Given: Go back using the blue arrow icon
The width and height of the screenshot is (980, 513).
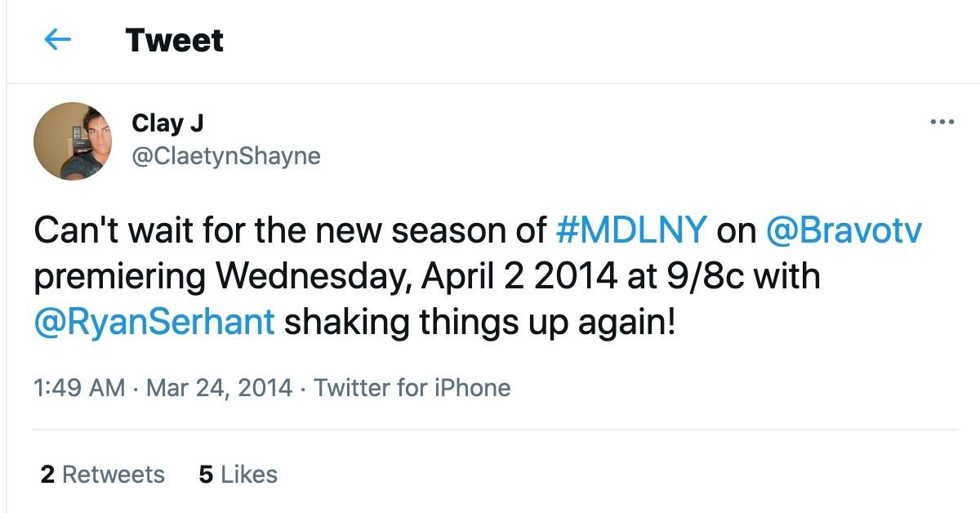Looking at the screenshot, I should pyautogui.click(x=56, y=40).
